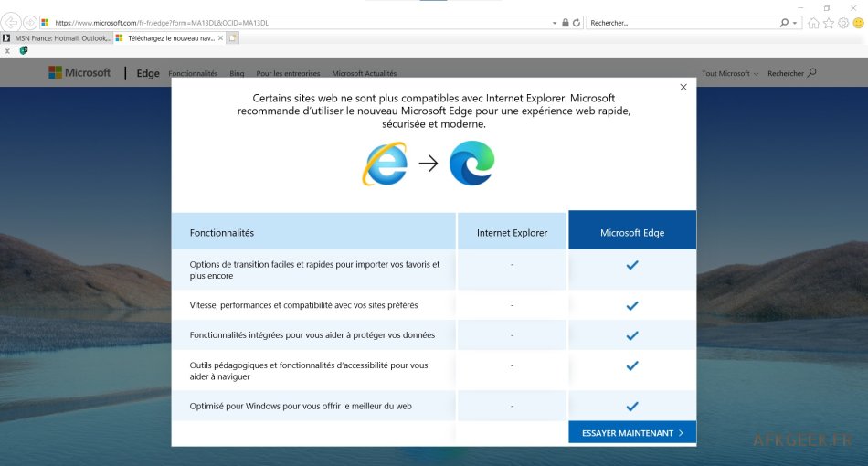The height and width of the screenshot is (466, 868).
Task: Focus the URL address field
Action: 299,23
